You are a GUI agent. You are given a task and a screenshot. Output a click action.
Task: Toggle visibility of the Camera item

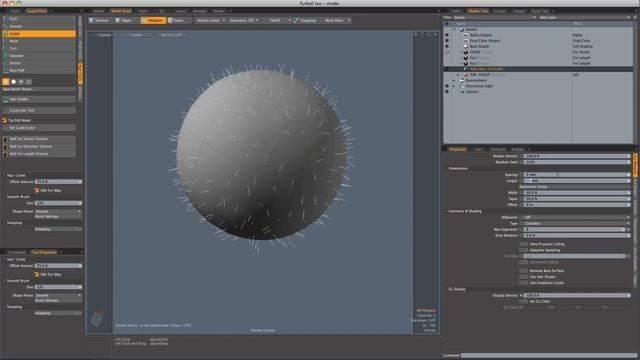pyautogui.click(x=447, y=92)
